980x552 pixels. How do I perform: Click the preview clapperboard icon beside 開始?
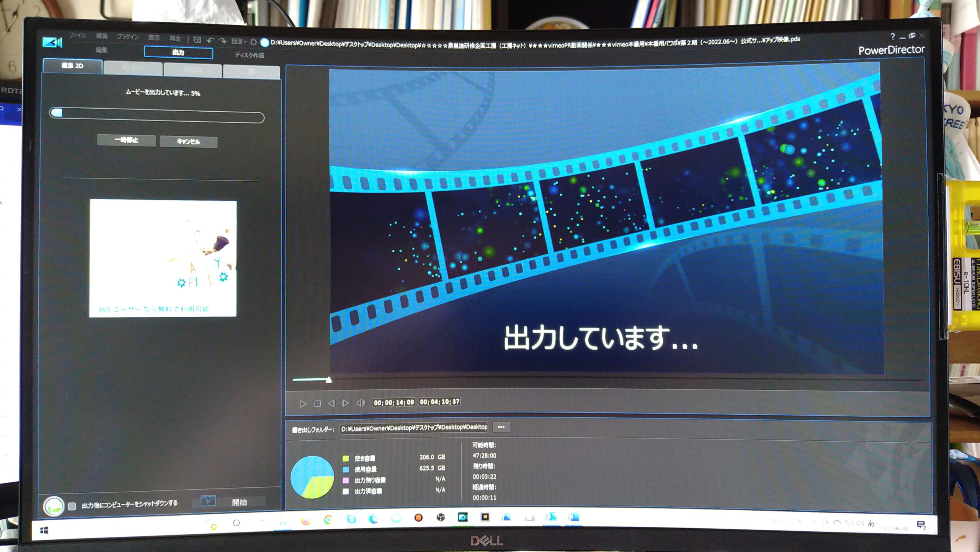[208, 501]
